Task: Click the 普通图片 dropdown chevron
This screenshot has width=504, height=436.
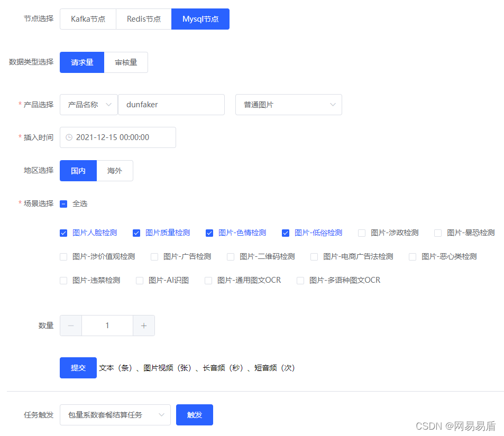Action: pyautogui.click(x=333, y=105)
